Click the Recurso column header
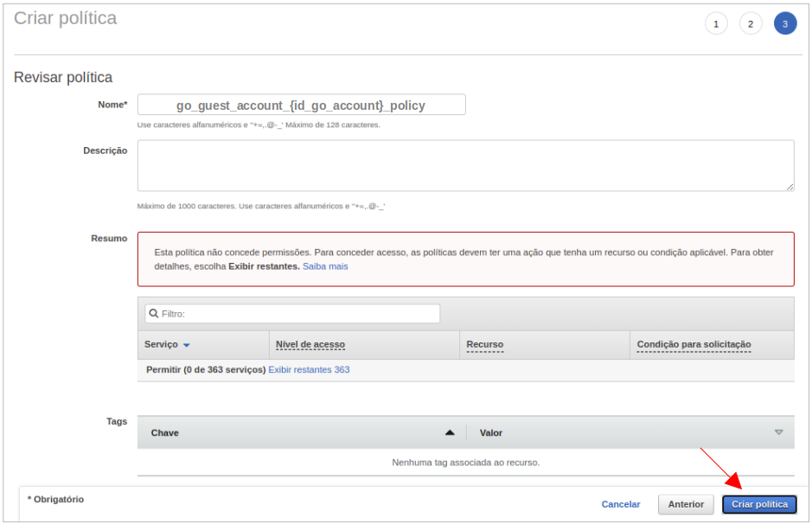812x524 pixels. 484,344
